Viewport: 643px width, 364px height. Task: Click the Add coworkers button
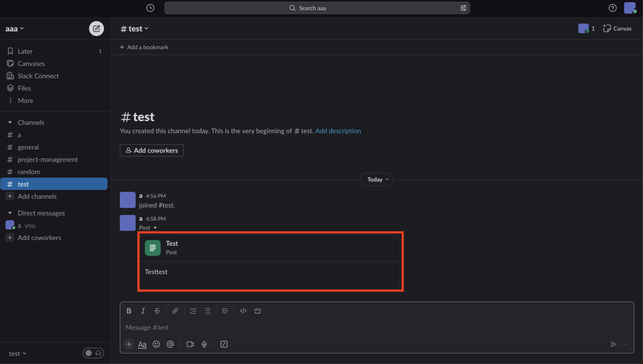click(x=151, y=150)
